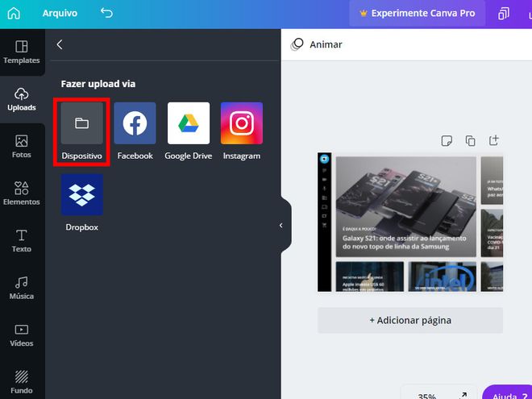Click the duplicate pages icon in the top bar
Image resolution: width=532 pixels, height=399 pixels.
pyautogui.click(x=504, y=14)
